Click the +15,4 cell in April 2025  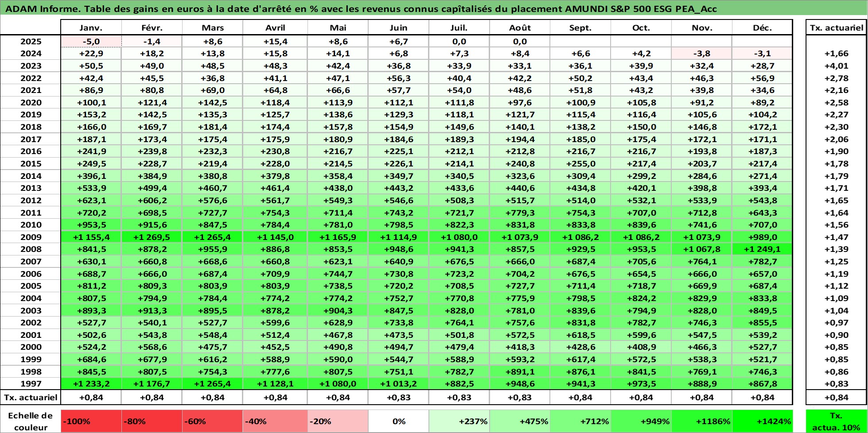pos(275,42)
